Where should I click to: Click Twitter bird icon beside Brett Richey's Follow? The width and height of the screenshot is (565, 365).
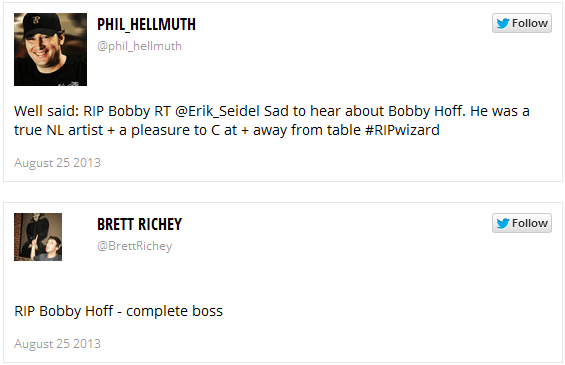point(503,223)
